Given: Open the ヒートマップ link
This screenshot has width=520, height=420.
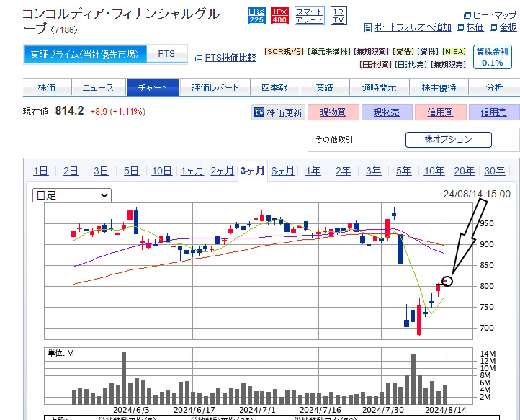Looking at the screenshot, I should click(495, 15).
